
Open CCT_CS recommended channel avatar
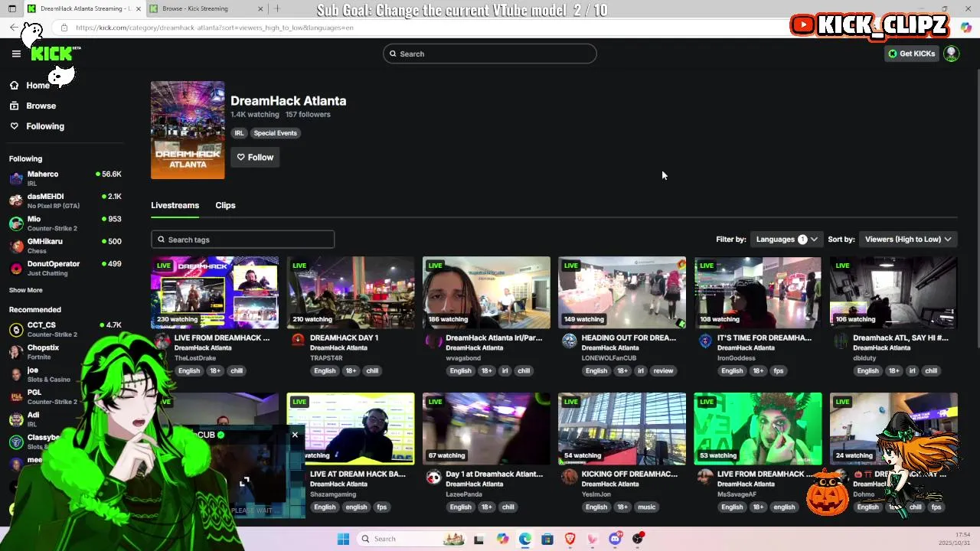pos(16,330)
